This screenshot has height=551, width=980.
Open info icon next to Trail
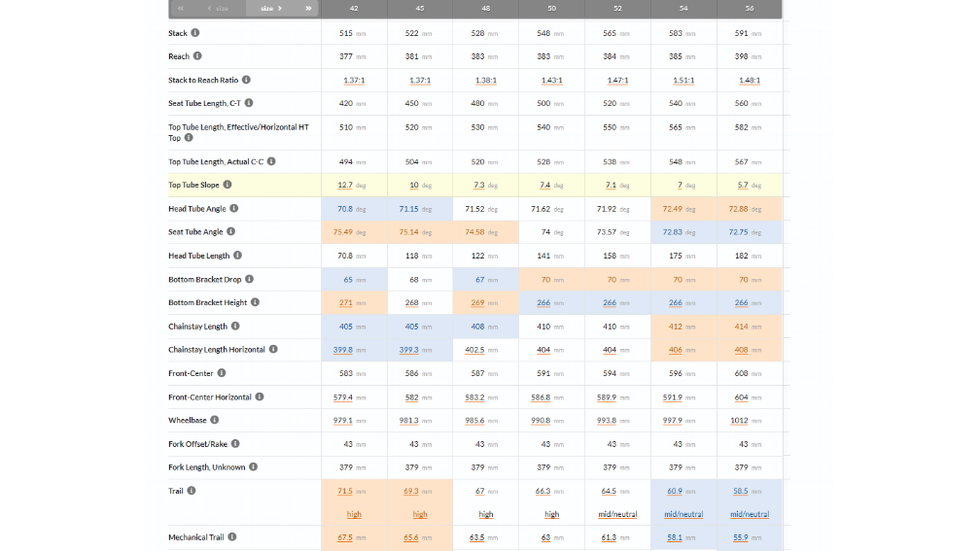pyautogui.click(x=192, y=491)
